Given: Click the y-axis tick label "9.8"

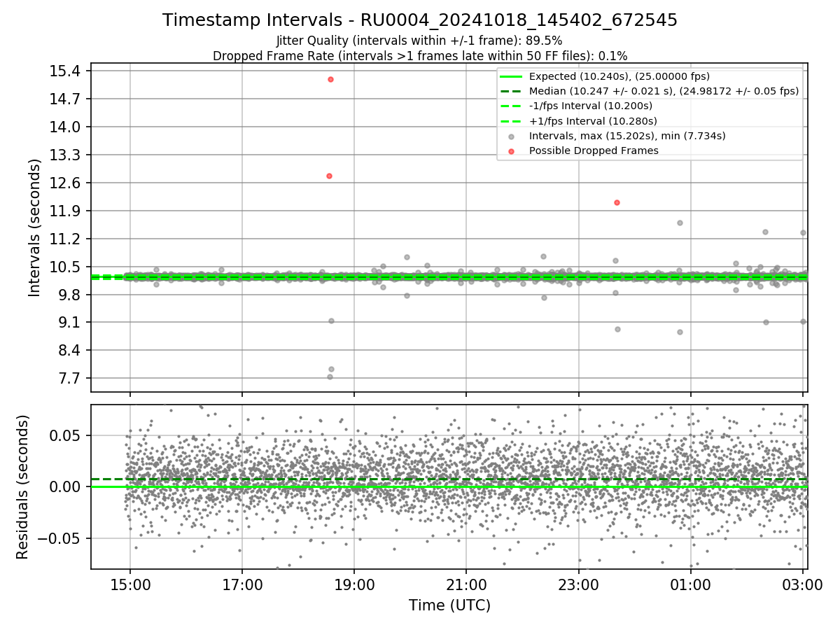Looking at the screenshot, I should (70, 295).
